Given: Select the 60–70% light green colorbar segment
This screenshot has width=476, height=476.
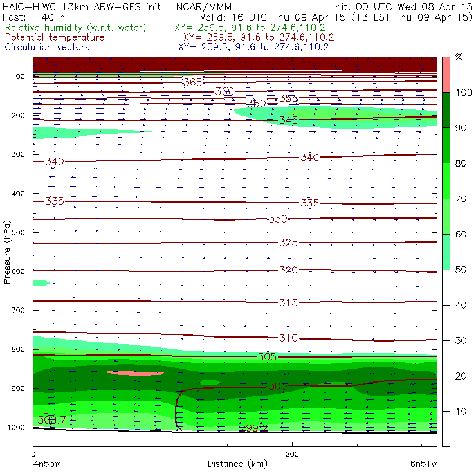Looking at the screenshot, I should point(446,216).
